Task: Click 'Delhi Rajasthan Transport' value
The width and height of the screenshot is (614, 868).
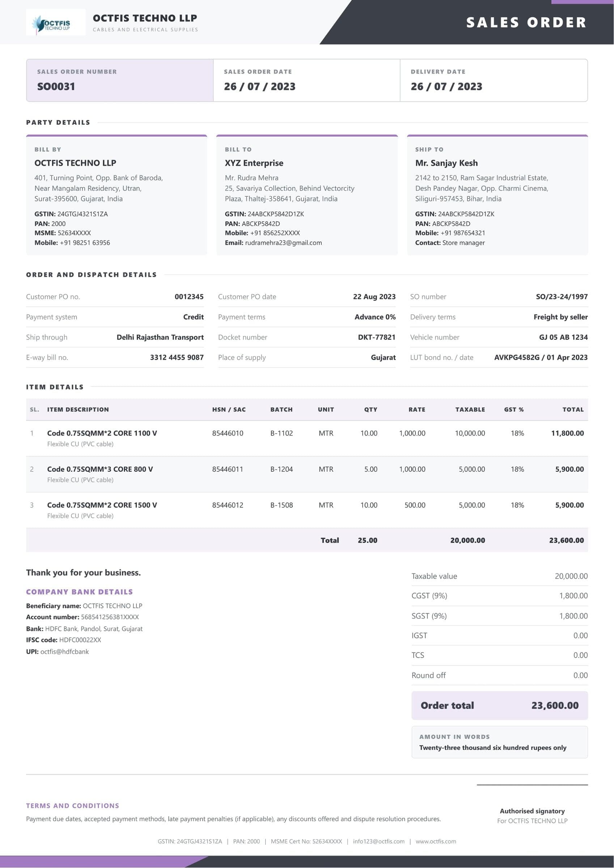Action: tap(160, 337)
